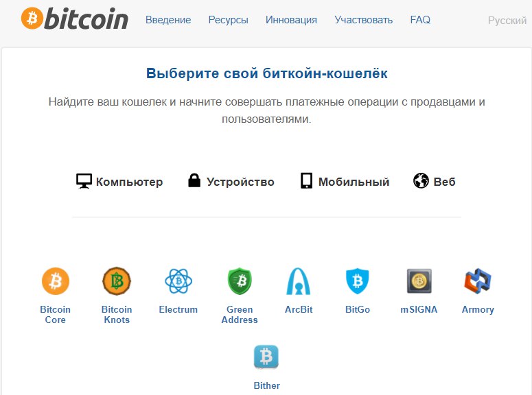Viewport: 532px width, 395px height.
Task: Click the ArcBit arch icon
Action: pos(299,281)
